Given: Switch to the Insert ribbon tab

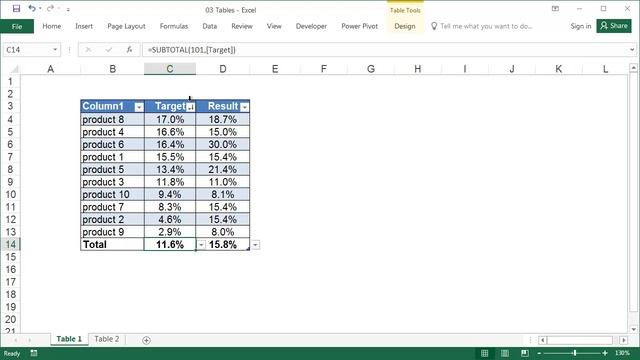Looking at the screenshot, I should [x=84, y=26].
